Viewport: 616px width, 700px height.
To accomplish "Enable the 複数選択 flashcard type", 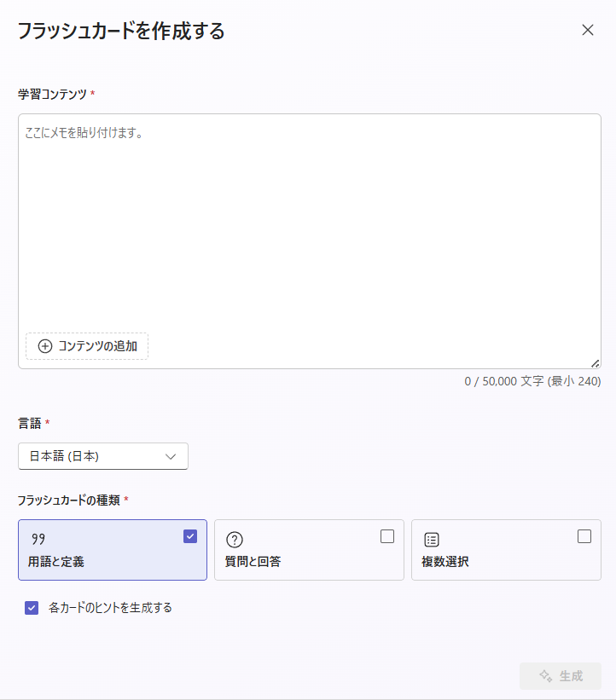I will tap(584, 535).
